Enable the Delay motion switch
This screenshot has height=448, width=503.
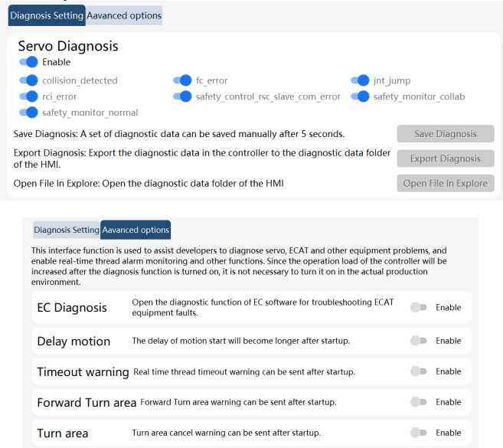(419, 341)
